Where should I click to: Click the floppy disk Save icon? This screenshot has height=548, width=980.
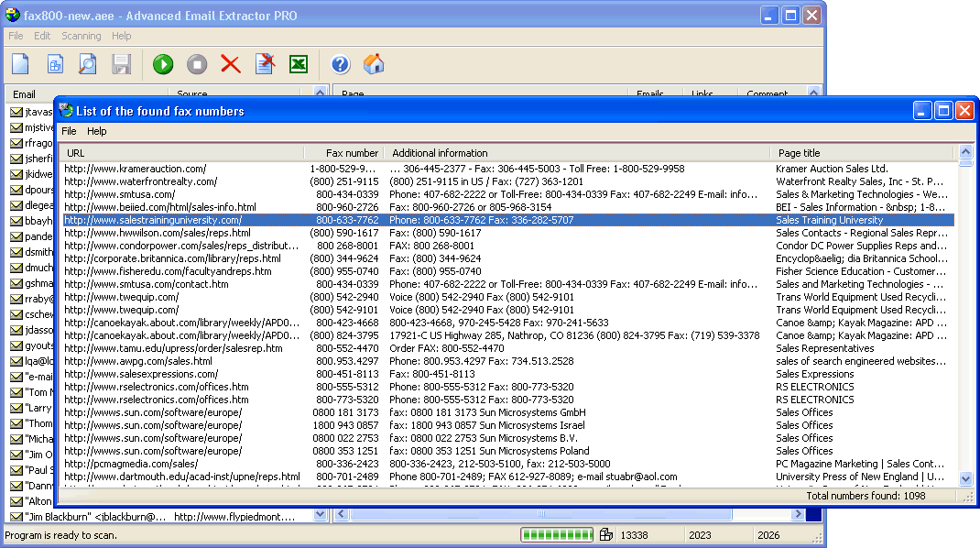(121, 64)
